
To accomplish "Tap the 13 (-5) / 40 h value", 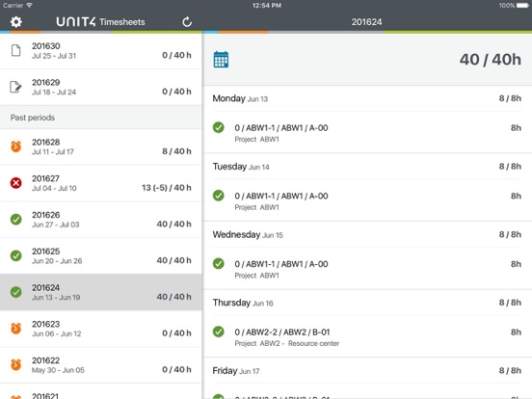I will coord(167,188).
